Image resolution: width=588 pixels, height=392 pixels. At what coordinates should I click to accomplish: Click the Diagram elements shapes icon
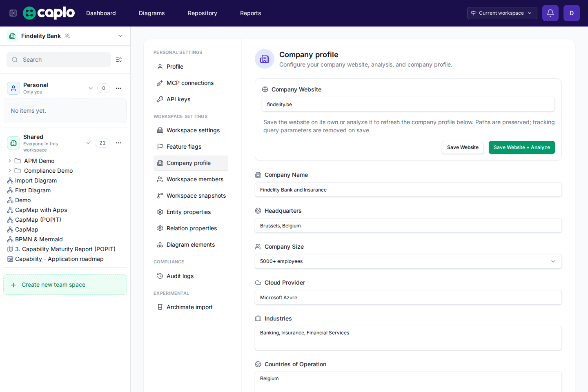[x=160, y=245]
